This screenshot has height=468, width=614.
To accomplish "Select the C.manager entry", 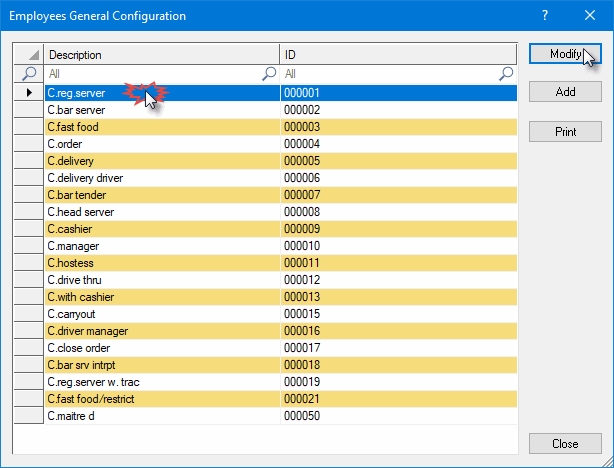I will tap(160, 246).
